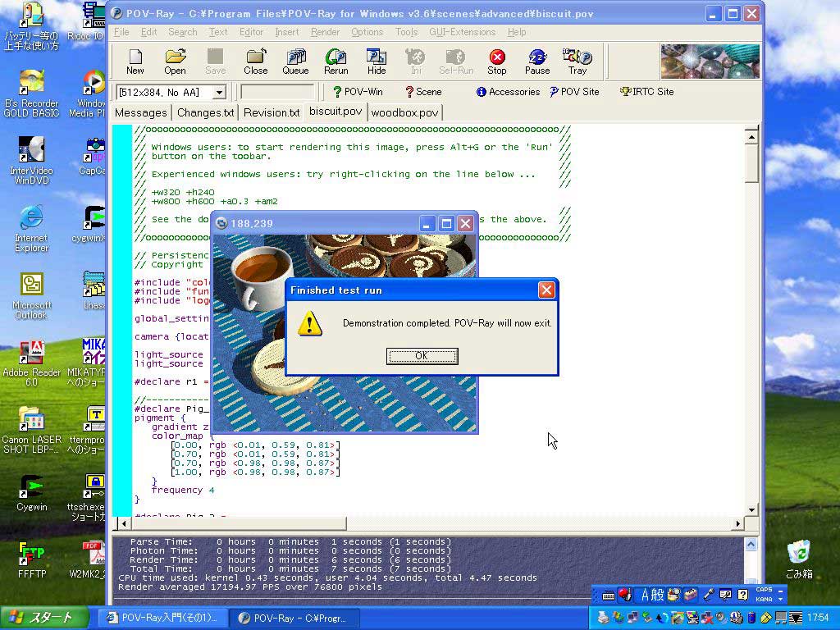
Task: Switch to the woodbox.pov tab
Action: (x=404, y=112)
